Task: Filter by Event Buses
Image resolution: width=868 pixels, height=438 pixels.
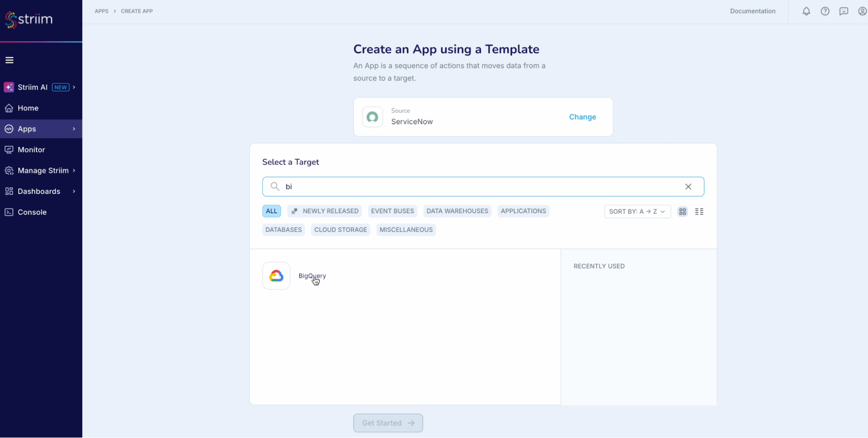Action: click(393, 211)
